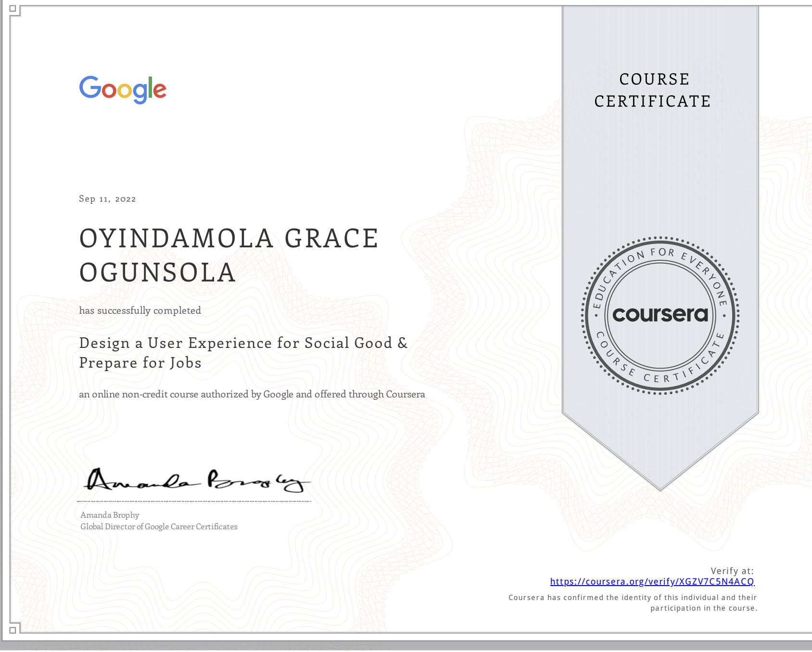The width and height of the screenshot is (812, 652).
Task: Click "Global Director of Google Career Certificates"
Action: click(159, 526)
